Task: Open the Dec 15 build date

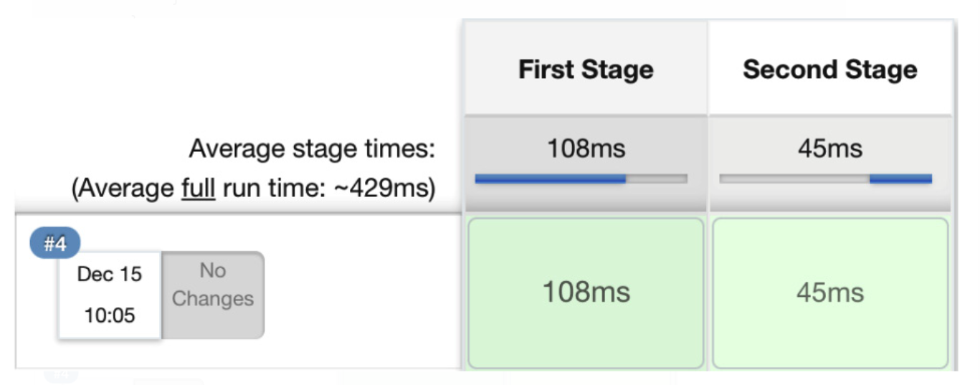Action: pyautogui.click(x=110, y=275)
